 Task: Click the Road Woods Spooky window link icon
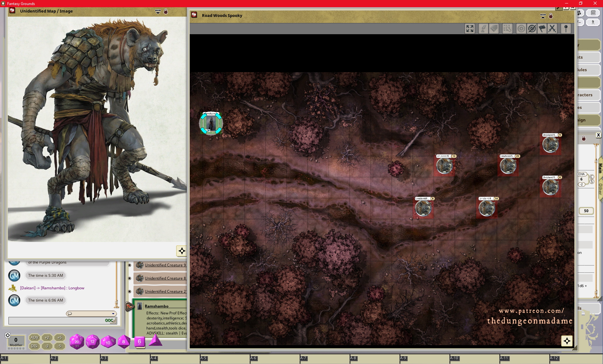point(194,15)
